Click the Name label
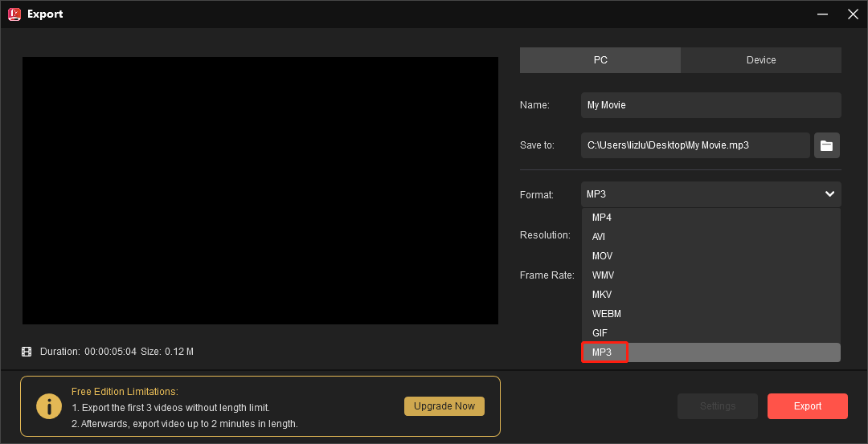 (534, 105)
